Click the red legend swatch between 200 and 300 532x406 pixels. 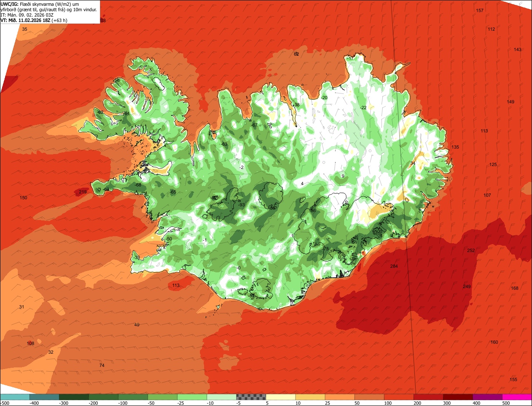pyautogui.click(x=429, y=396)
